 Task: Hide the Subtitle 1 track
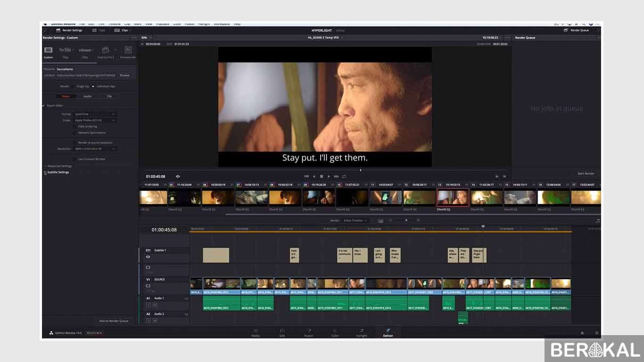[x=148, y=256]
